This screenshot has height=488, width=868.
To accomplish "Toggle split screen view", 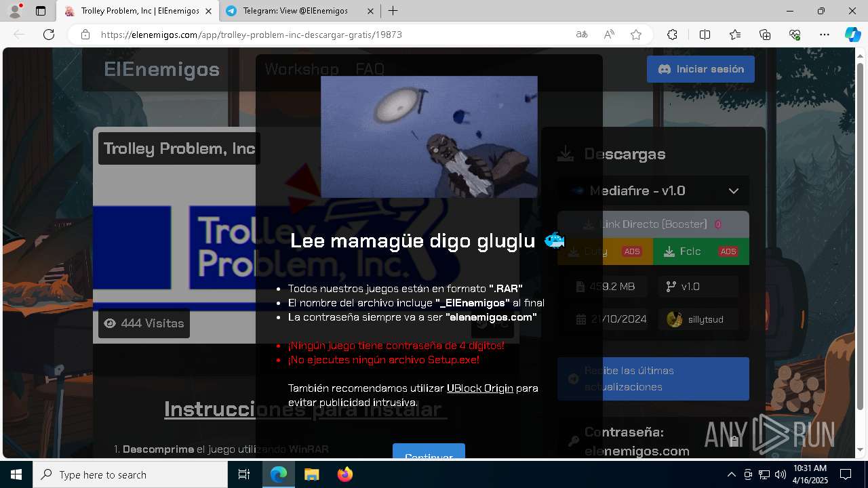I will 705,35.
